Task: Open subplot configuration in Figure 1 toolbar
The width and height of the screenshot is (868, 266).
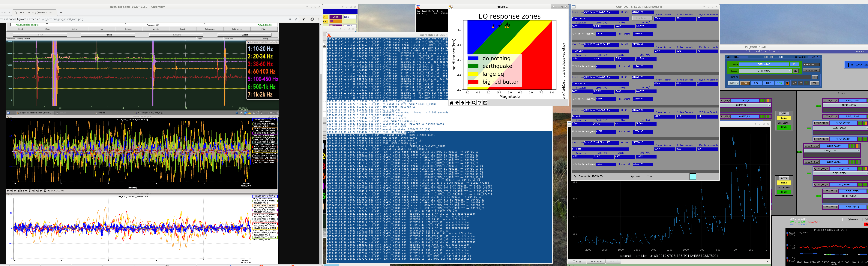Action: (480, 103)
